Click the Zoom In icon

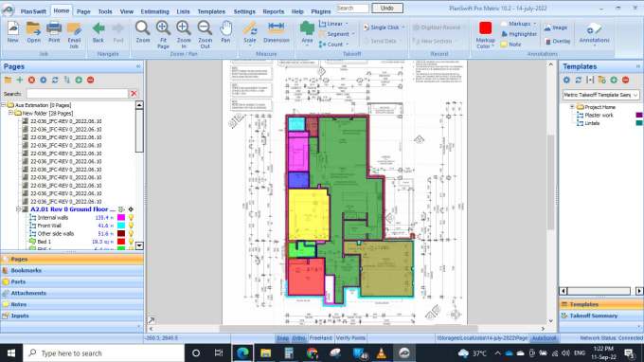click(184, 35)
